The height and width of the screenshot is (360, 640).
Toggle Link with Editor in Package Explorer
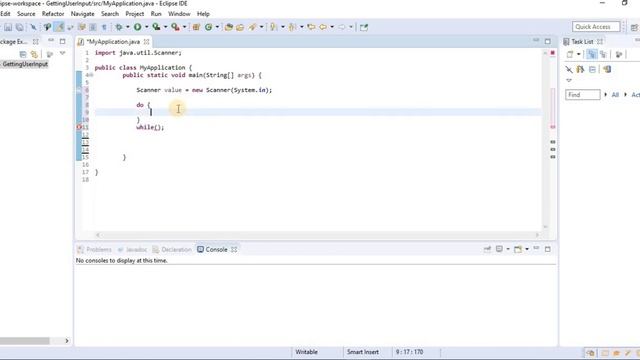pos(34,54)
